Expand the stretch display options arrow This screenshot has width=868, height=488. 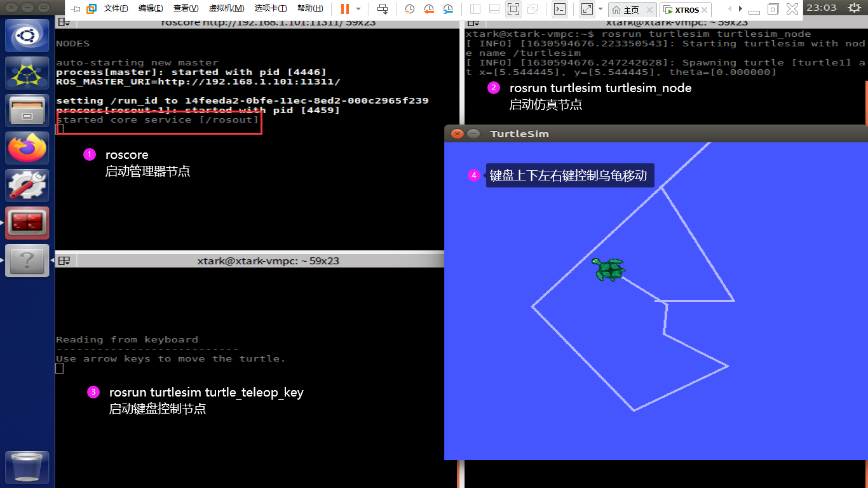[x=600, y=9]
